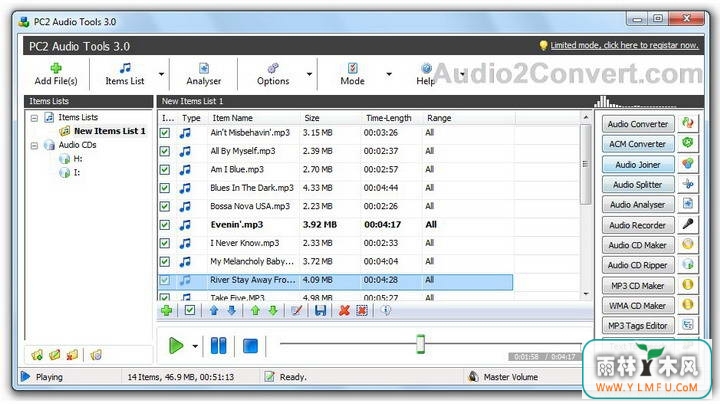The height and width of the screenshot is (404, 720).
Task: Open the Analyser tool
Action: (203, 74)
